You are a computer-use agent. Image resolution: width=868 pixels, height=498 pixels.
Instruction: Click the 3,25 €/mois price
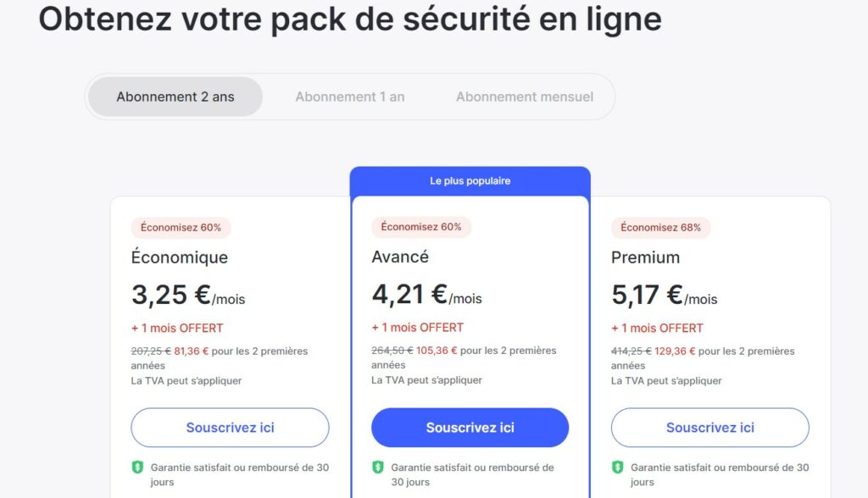pyautogui.click(x=187, y=295)
